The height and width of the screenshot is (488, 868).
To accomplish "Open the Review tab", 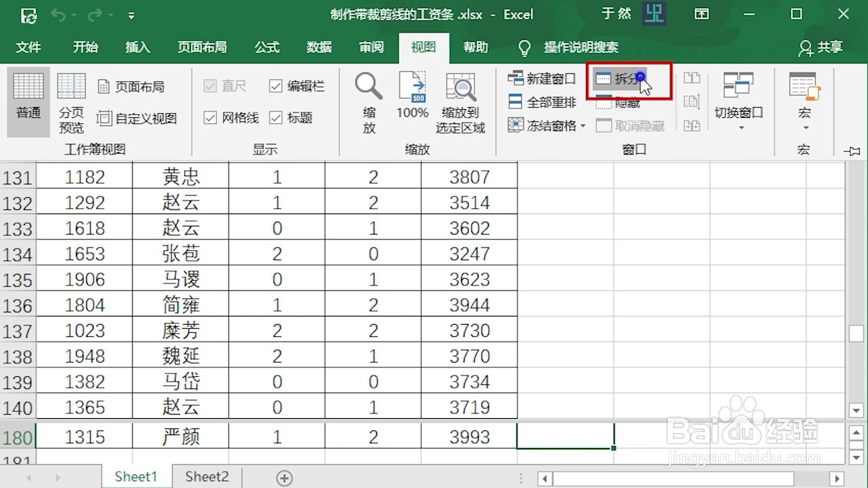I will click(x=371, y=47).
